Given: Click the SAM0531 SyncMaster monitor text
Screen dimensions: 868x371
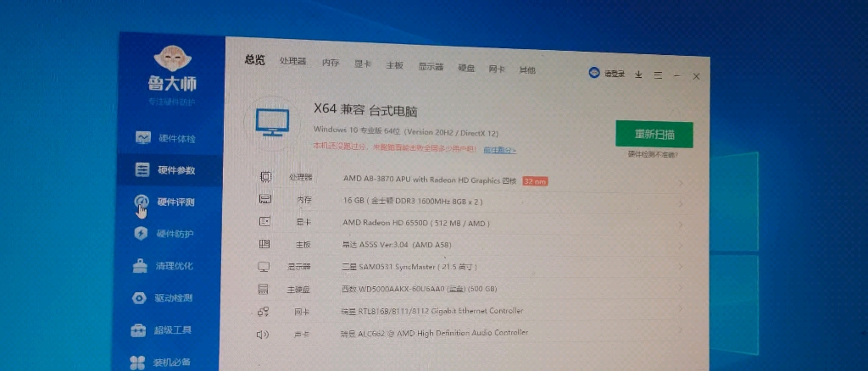Looking at the screenshot, I should click(409, 267).
